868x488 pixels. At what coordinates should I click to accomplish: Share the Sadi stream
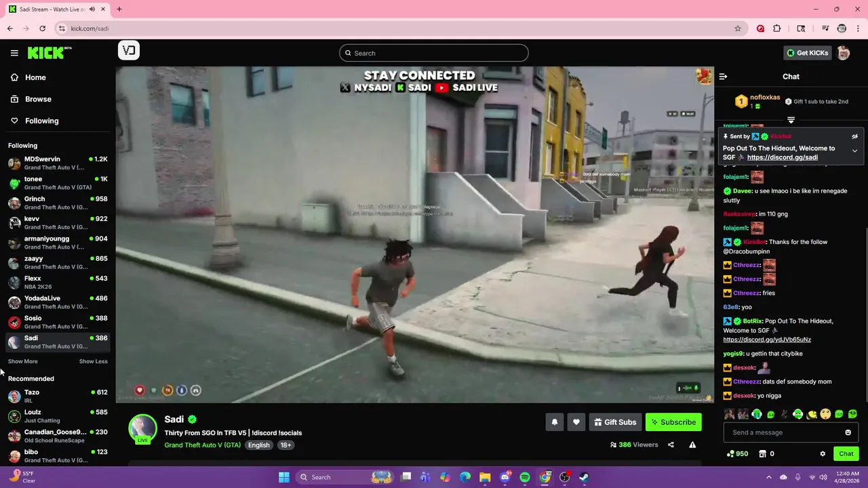click(x=671, y=445)
